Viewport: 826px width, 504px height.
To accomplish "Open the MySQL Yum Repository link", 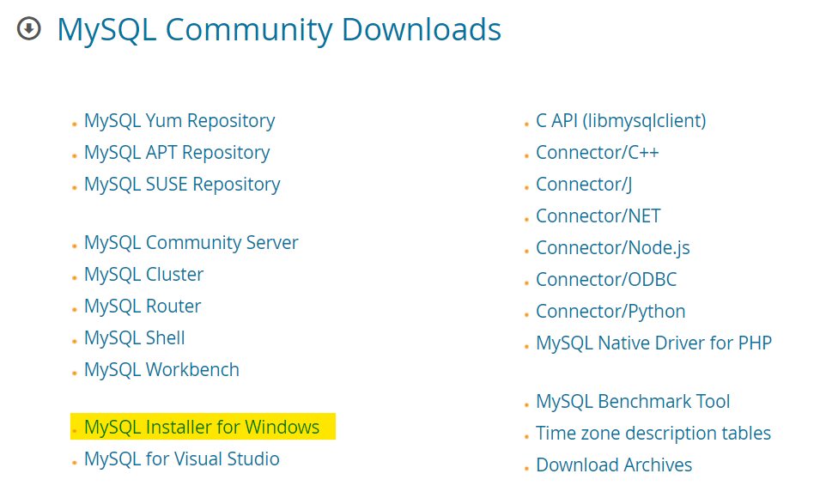I will coord(179,120).
